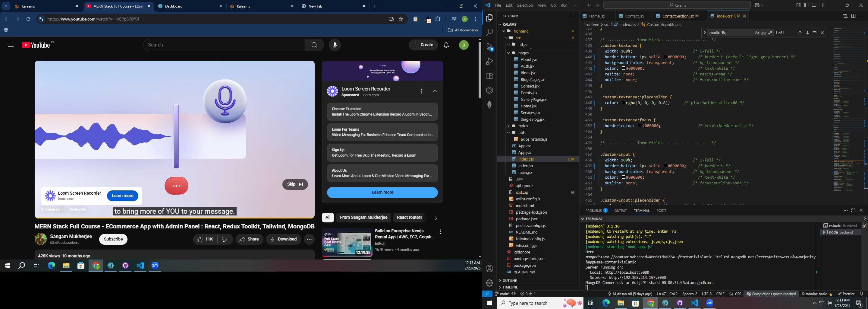Search with voice on YouTube
868x309 pixels.
click(335, 45)
